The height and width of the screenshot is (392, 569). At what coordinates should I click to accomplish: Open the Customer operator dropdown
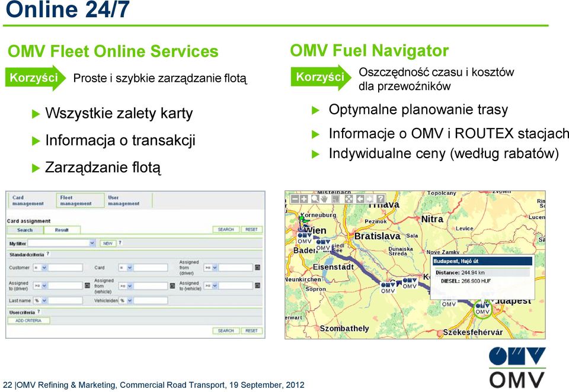click(40, 268)
